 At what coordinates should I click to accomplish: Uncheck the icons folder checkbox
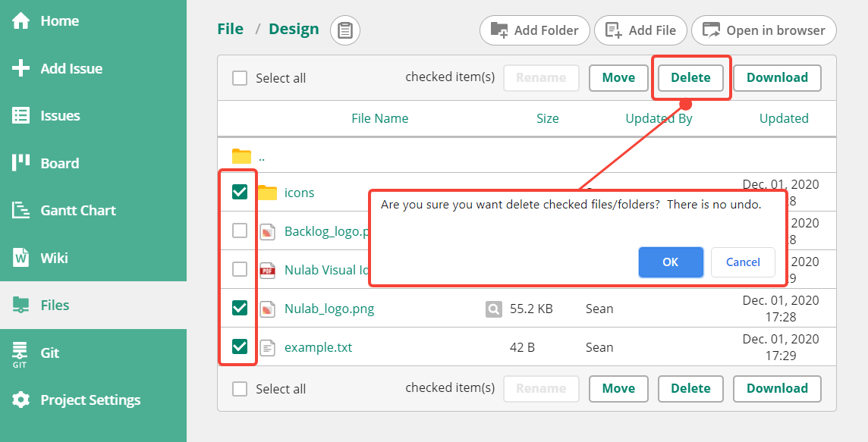[x=240, y=193]
